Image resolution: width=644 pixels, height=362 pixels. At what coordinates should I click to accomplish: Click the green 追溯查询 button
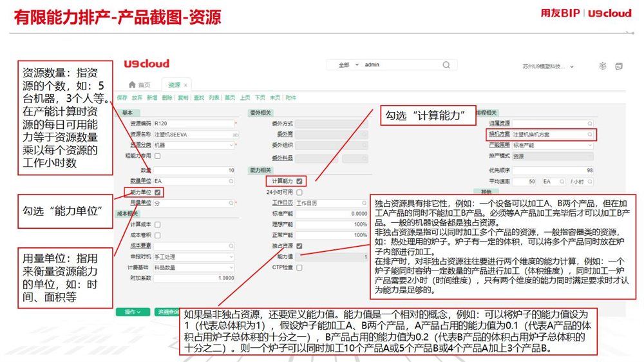[x=167, y=312]
